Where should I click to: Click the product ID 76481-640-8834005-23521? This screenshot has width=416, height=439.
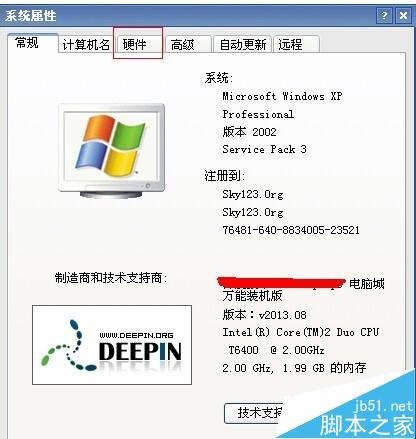(x=291, y=230)
